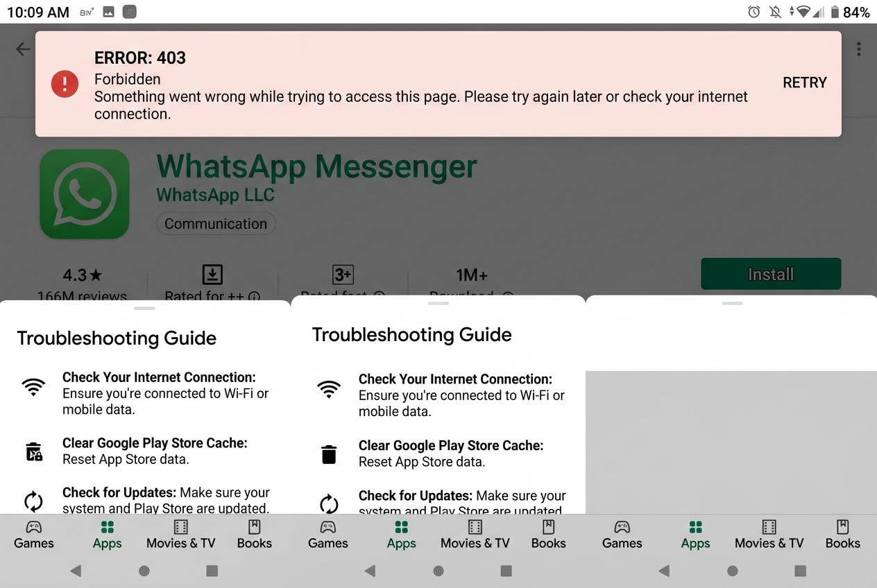Click the green Install button
Image resolution: width=877 pixels, height=588 pixels.
point(771,274)
